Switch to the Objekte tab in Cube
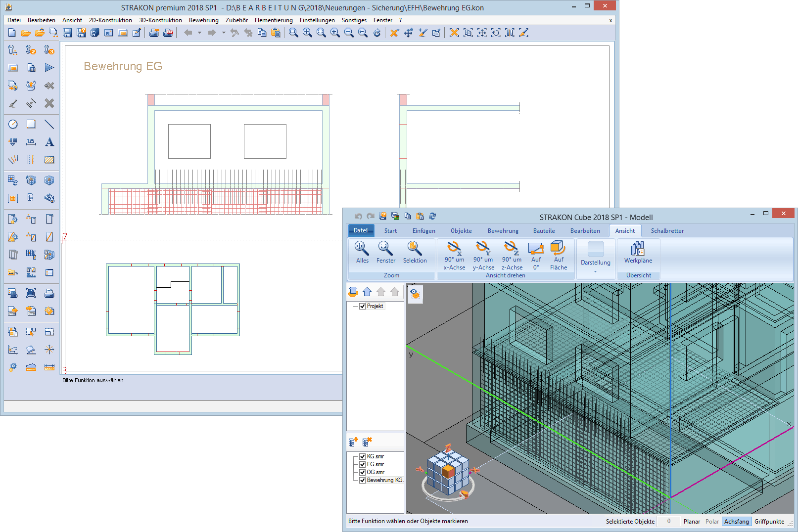Image resolution: width=798 pixels, height=532 pixels. tap(461, 230)
